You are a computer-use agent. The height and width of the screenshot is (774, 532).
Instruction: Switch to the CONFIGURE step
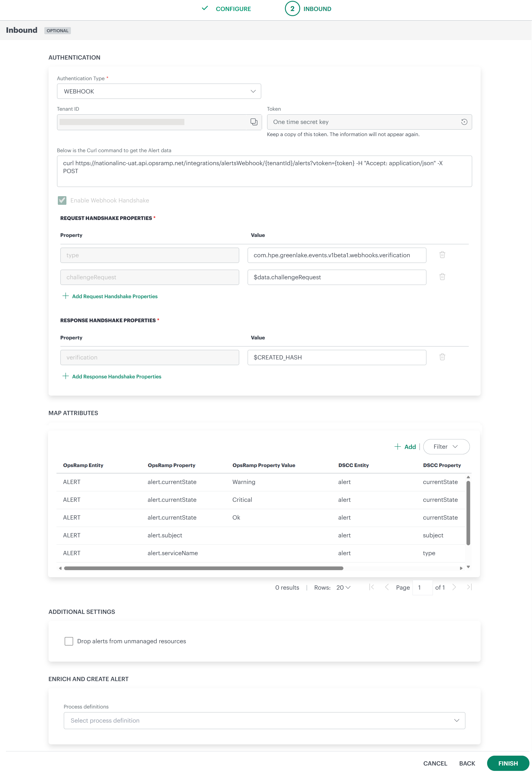[233, 9]
